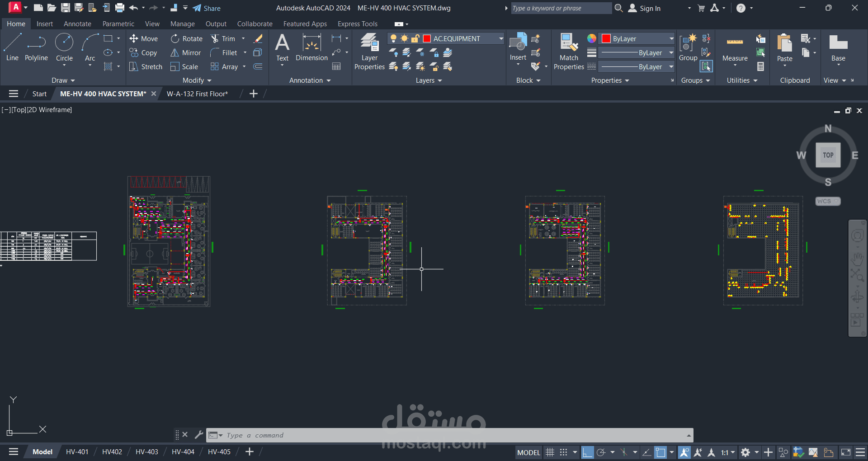Activate the Rotate tool

point(186,39)
